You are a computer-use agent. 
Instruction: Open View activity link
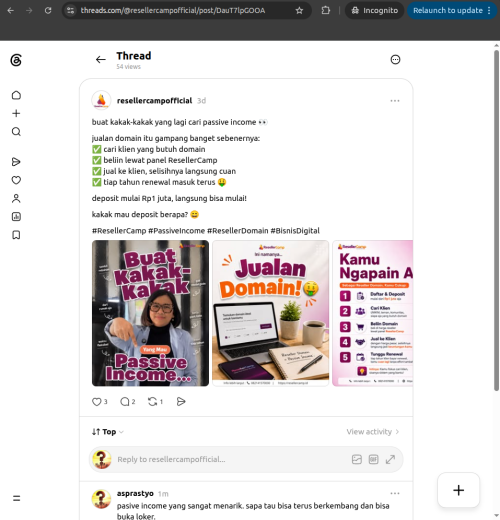tap(373, 432)
